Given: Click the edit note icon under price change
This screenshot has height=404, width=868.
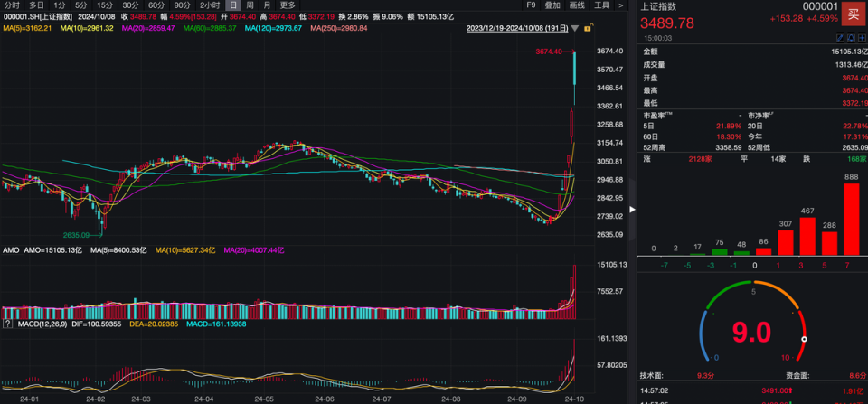Looking at the screenshot, I should tap(838, 39).
